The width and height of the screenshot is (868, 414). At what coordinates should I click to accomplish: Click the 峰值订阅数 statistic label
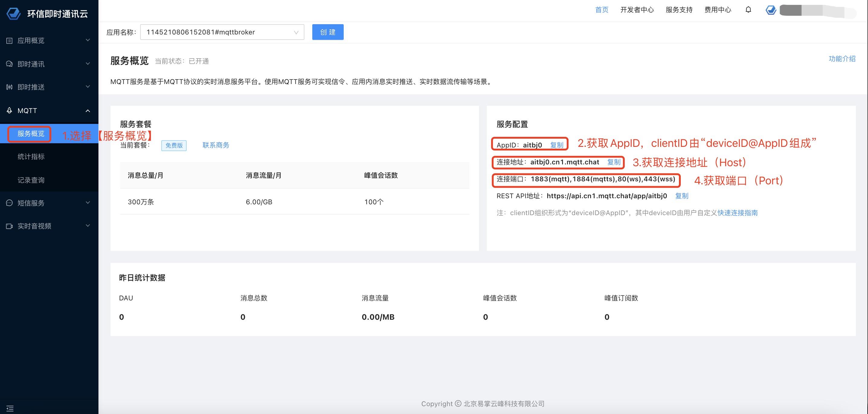click(621, 298)
